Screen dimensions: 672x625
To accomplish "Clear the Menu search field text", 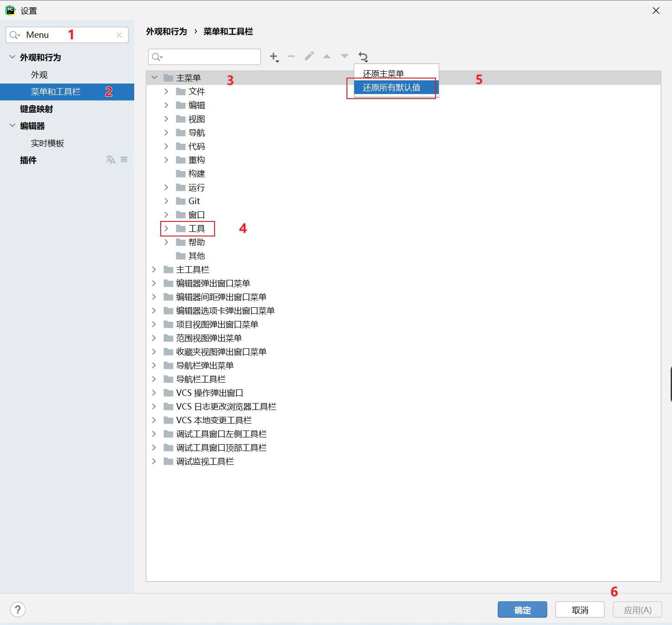I will [119, 35].
